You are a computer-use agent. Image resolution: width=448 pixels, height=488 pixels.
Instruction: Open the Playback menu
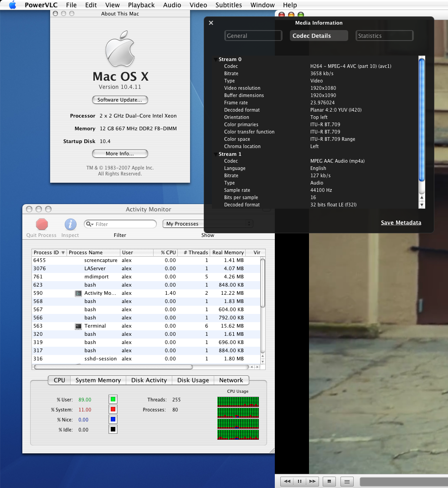click(x=141, y=5)
